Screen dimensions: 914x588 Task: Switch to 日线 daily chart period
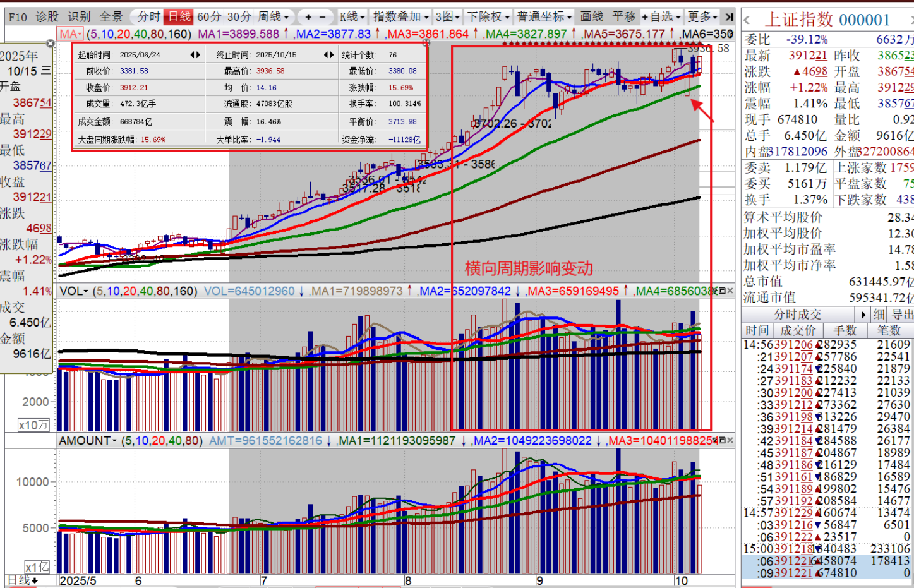179,17
